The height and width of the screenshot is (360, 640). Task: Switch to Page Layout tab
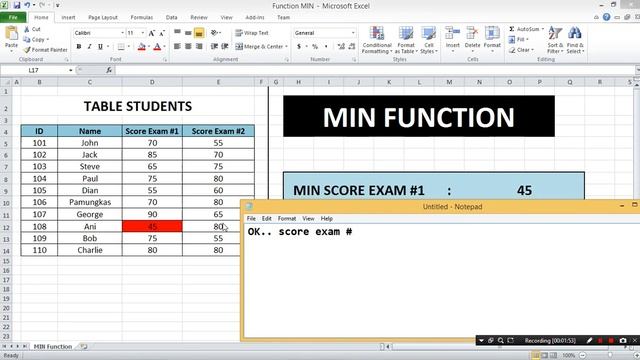(x=103, y=18)
